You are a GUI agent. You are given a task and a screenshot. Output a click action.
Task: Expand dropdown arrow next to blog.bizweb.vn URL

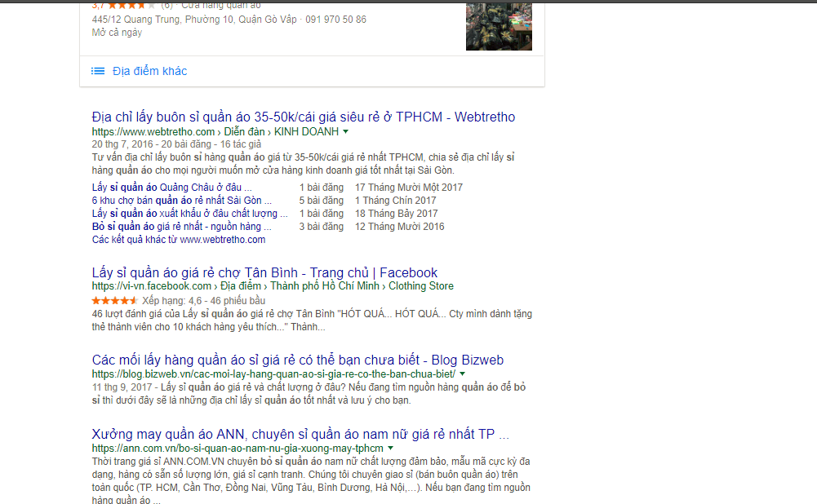click(462, 374)
